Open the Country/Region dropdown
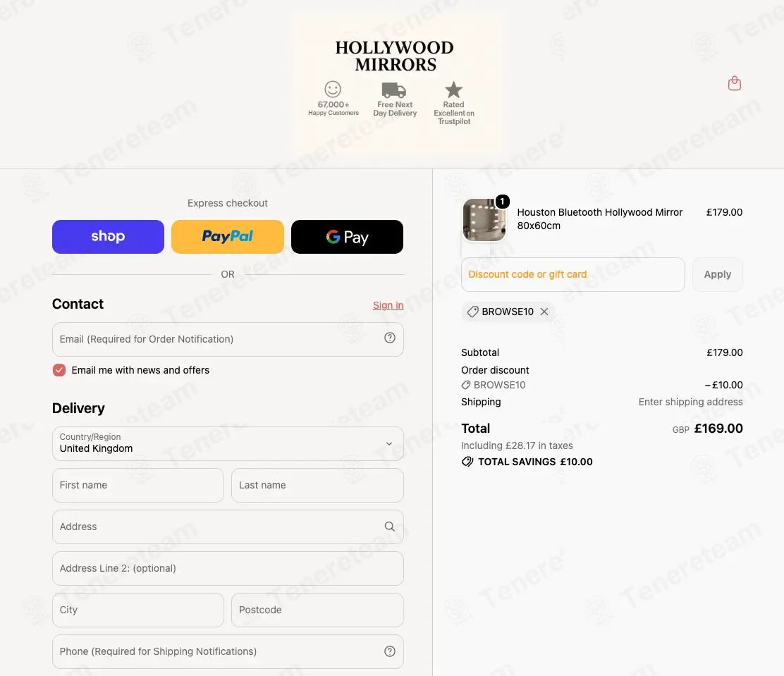Viewport: 784px width, 676px height. coord(228,443)
